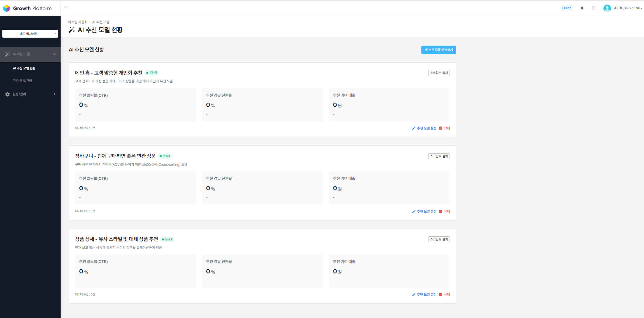This screenshot has height=318, width=644.
Task: Open the apps grid icon
Action: point(594,8)
